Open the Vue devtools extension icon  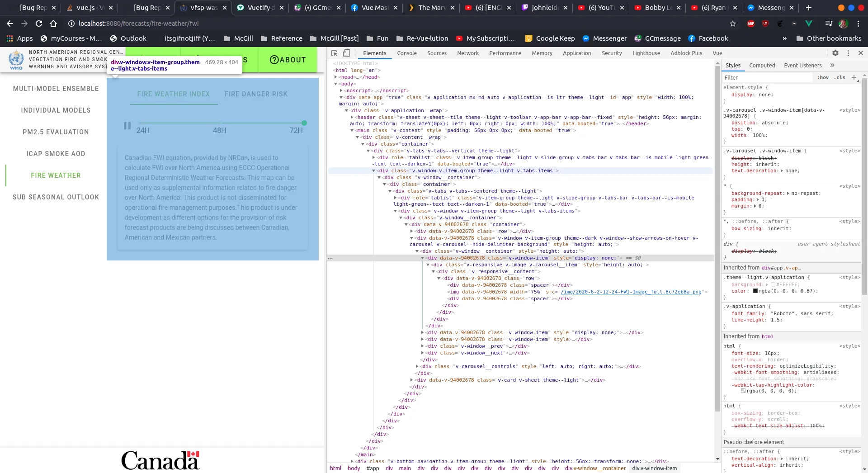click(x=809, y=24)
